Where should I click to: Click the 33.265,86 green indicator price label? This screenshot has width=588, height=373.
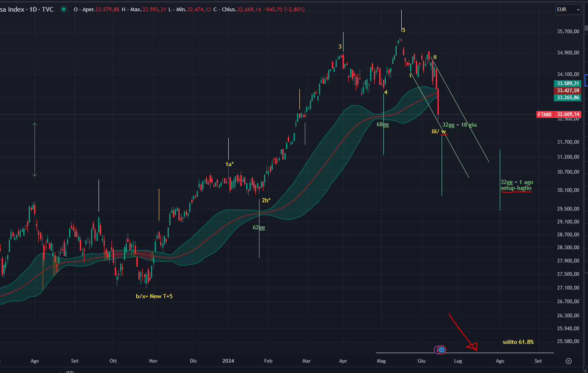click(x=568, y=98)
